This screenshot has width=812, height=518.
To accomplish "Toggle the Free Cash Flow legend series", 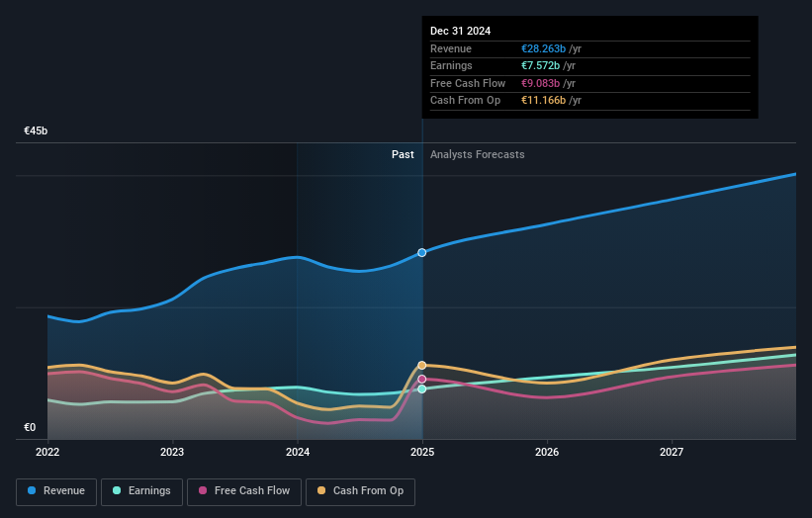I will (244, 491).
